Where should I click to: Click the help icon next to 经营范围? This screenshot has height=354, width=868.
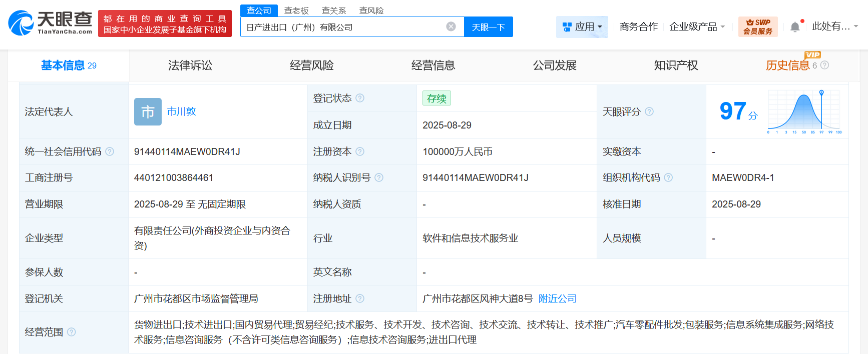(72, 332)
